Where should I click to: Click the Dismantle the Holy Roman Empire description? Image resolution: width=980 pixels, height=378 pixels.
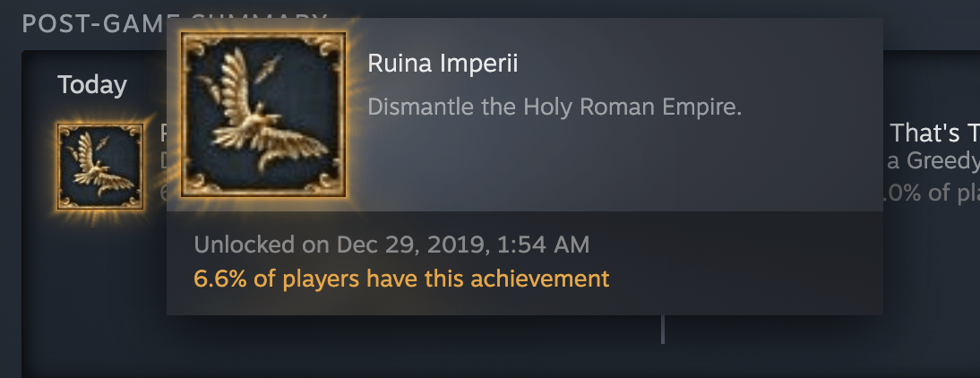(554, 107)
